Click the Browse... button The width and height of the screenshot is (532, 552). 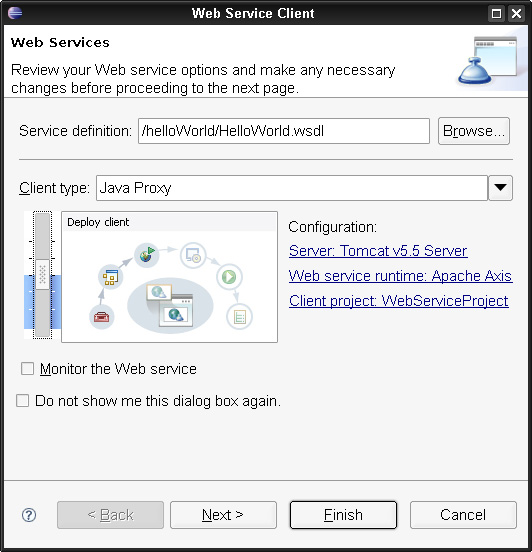click(x=474, y=131)
